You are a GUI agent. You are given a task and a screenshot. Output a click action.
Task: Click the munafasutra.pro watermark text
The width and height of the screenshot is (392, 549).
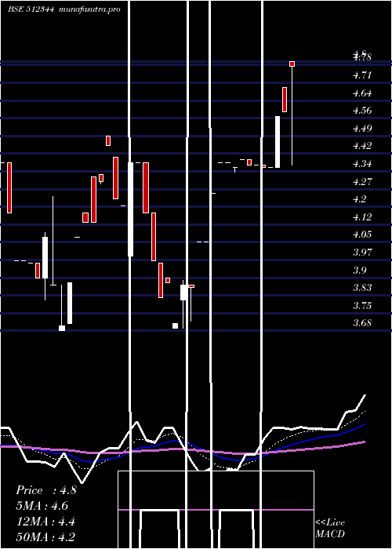[x=89, y=9]
